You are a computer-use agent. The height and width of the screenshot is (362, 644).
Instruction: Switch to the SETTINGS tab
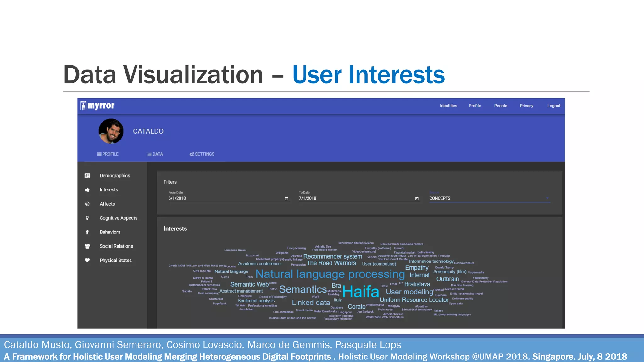click(x=202, y=154)
